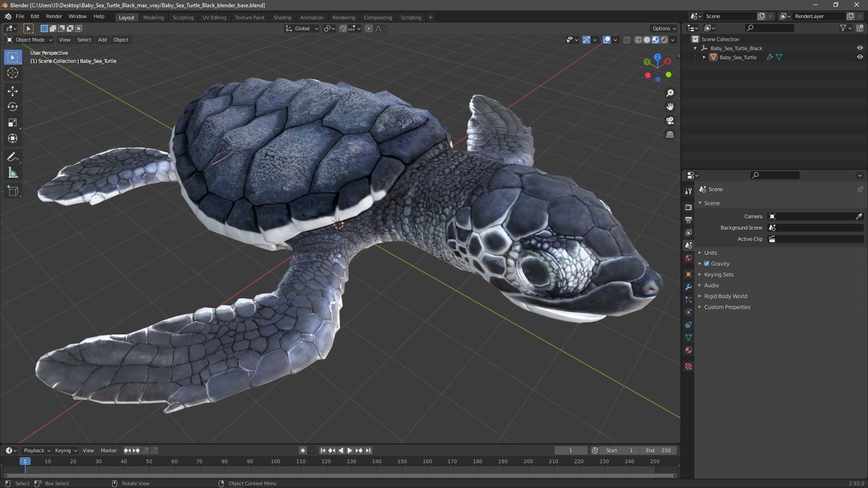Screen dimensions: 868x488
Task: Expand the Rigid Body World panel
Action: click(x=726, y=296)
